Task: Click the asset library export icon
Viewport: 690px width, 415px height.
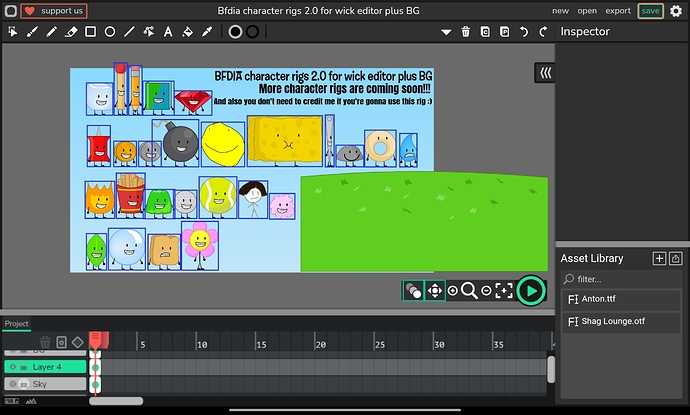Action: pyautogui.click(x=676, y=258)
